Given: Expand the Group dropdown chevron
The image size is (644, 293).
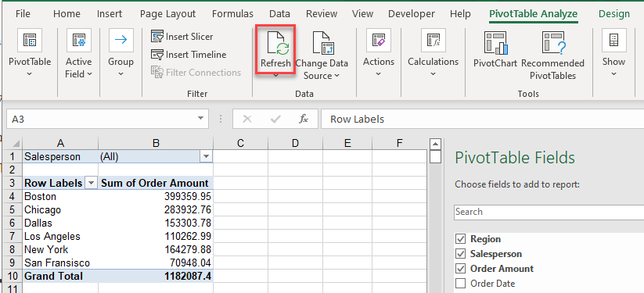Looking at the screenshot, I should (x=121, y=74).
